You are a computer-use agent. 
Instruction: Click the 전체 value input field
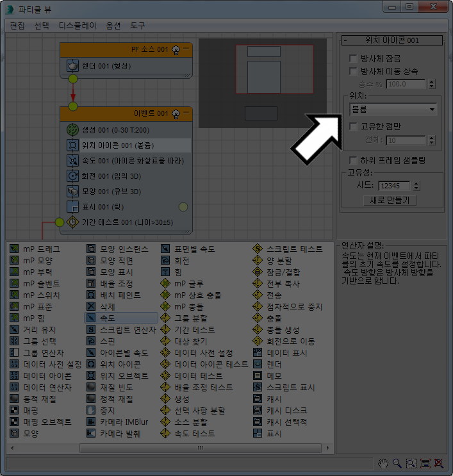tap(406, 140)
